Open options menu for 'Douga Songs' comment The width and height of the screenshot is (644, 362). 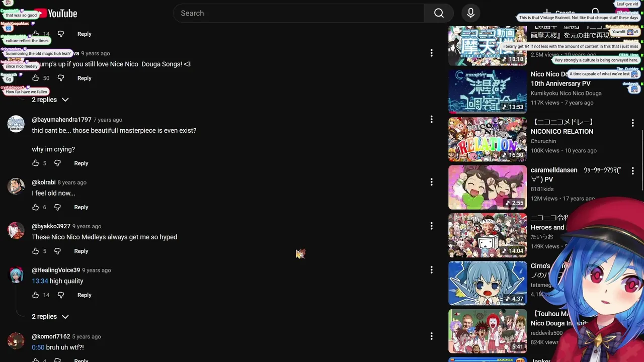(x=431, y=53)
